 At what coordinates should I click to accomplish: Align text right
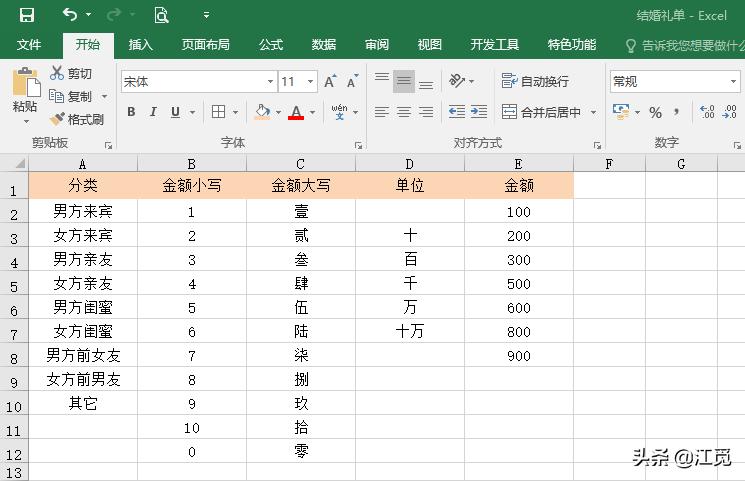click(x=426, y=112)
